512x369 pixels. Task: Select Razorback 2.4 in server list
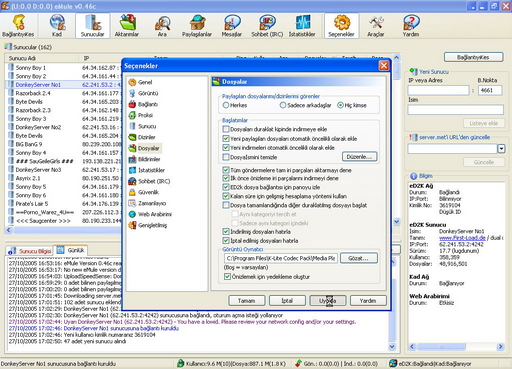(33, 93)
